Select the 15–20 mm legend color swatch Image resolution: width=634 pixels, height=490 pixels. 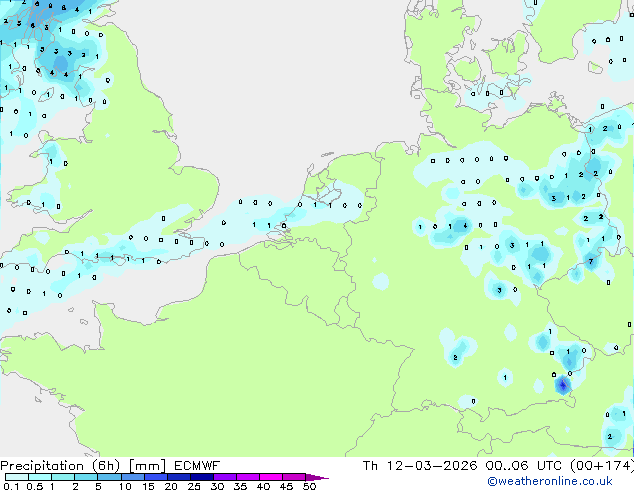tap(156, 477)
